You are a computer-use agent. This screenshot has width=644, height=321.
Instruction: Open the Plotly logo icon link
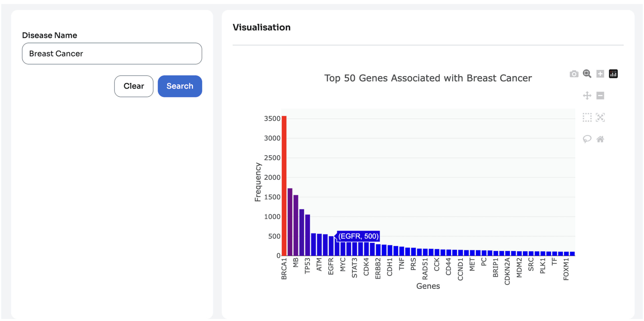click(613, 74)
